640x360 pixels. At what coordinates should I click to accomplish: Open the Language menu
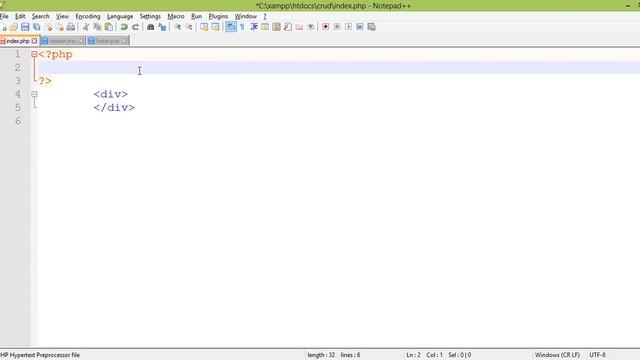click(120, 16)
